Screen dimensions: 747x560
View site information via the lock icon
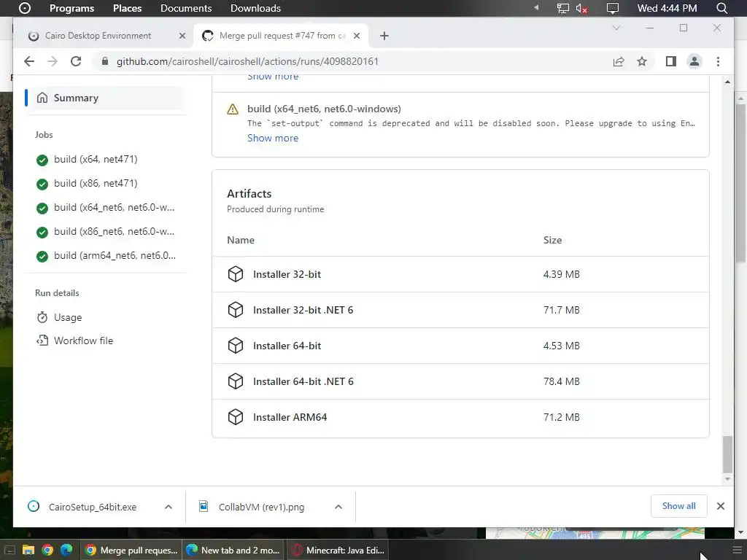pos(105,61)
